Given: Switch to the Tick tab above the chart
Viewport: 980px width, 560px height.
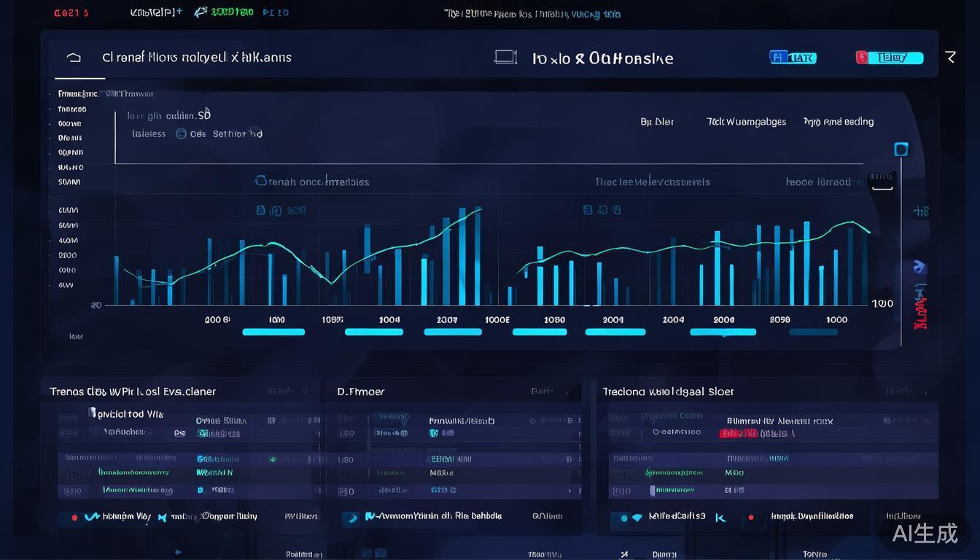Looking at the screenshot, I should pos(746,122).
